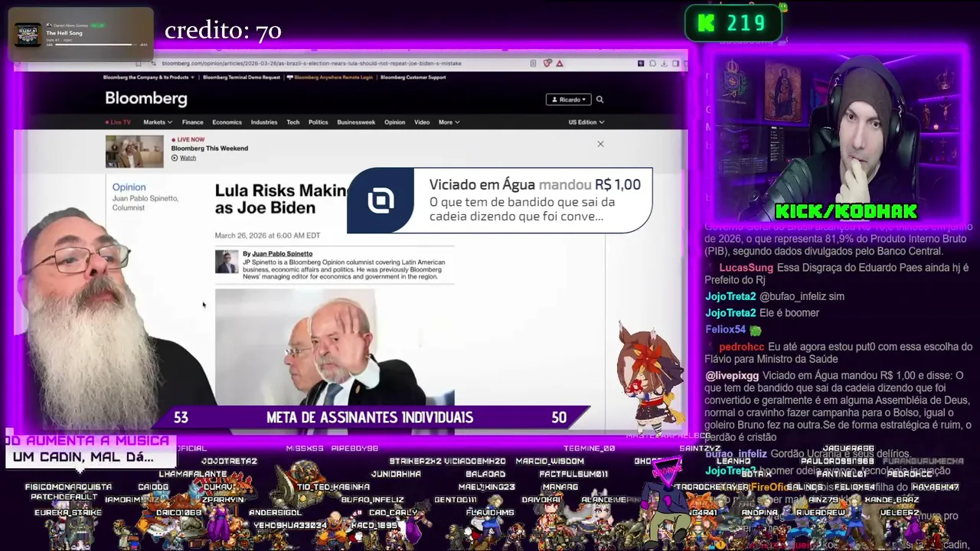Open the Tech section

[x=293, y=122]
